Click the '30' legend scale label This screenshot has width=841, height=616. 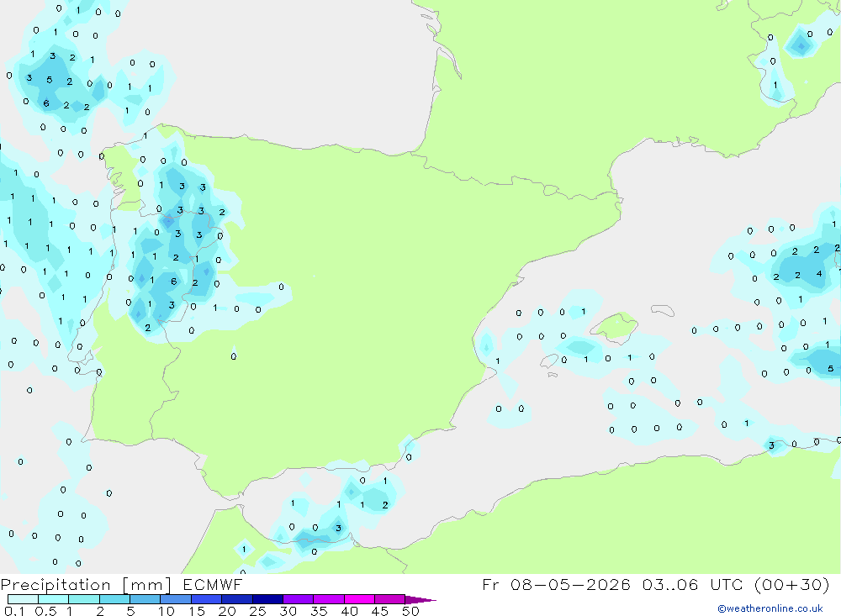click(x=288, y=611)
